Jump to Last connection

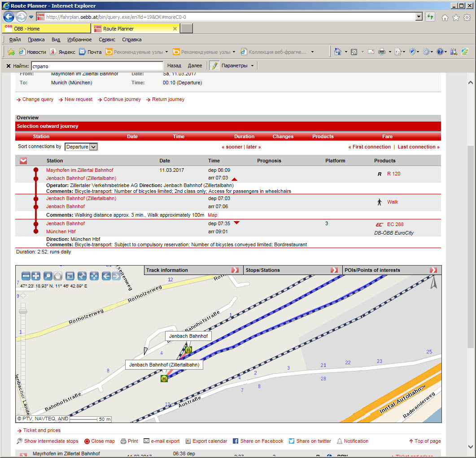(419, 147)
